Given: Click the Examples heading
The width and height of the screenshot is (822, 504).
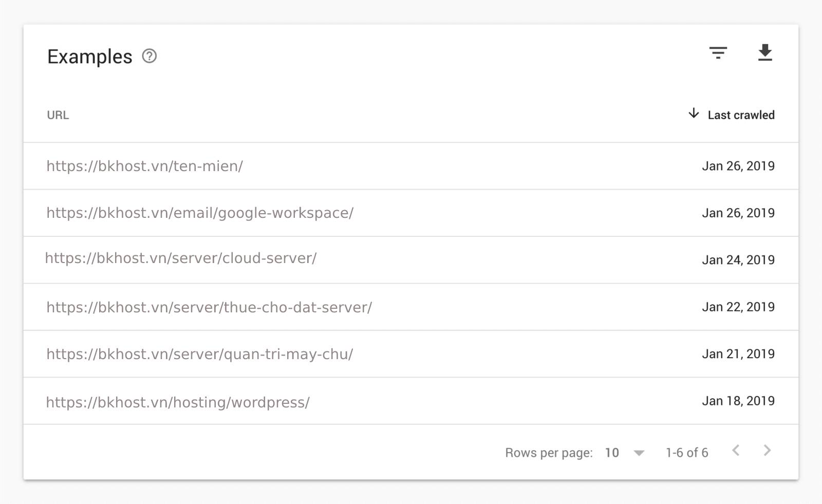Looking at the screenshot, I should 90,57.
